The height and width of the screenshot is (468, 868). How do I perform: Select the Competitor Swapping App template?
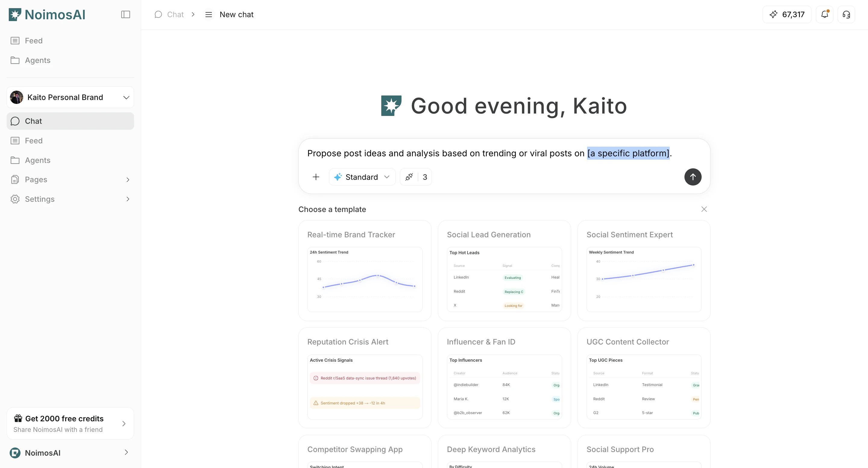[365, 451]
